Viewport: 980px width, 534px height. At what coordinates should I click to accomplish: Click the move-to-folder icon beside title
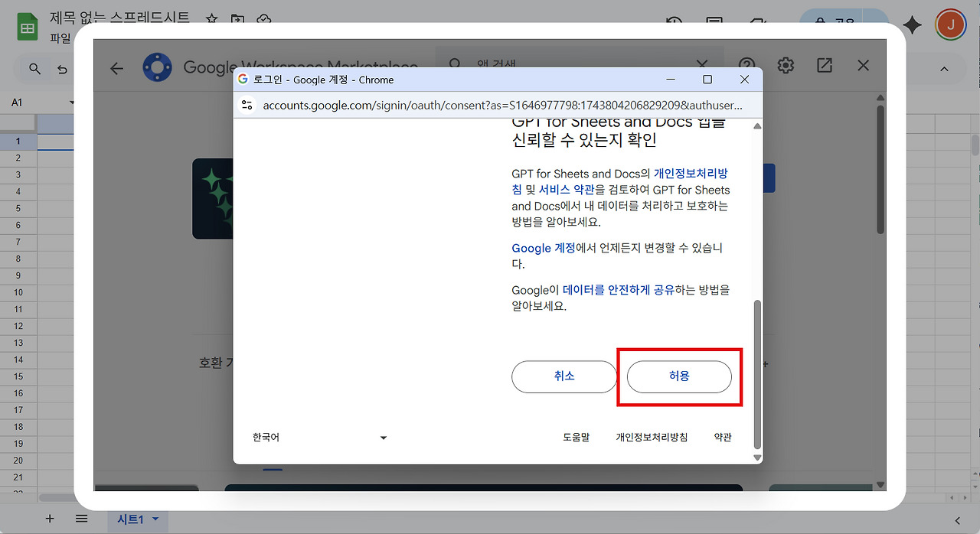[237, 18]
